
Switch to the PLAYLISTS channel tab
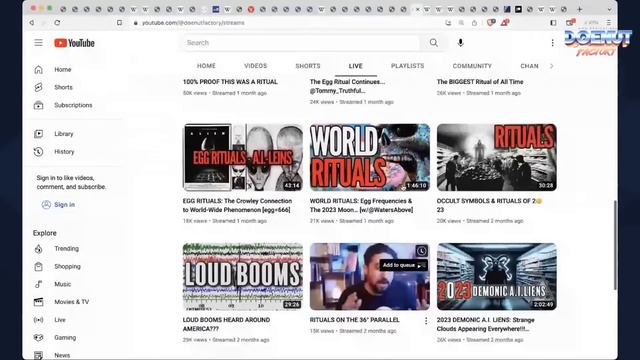tap(407, 66)
